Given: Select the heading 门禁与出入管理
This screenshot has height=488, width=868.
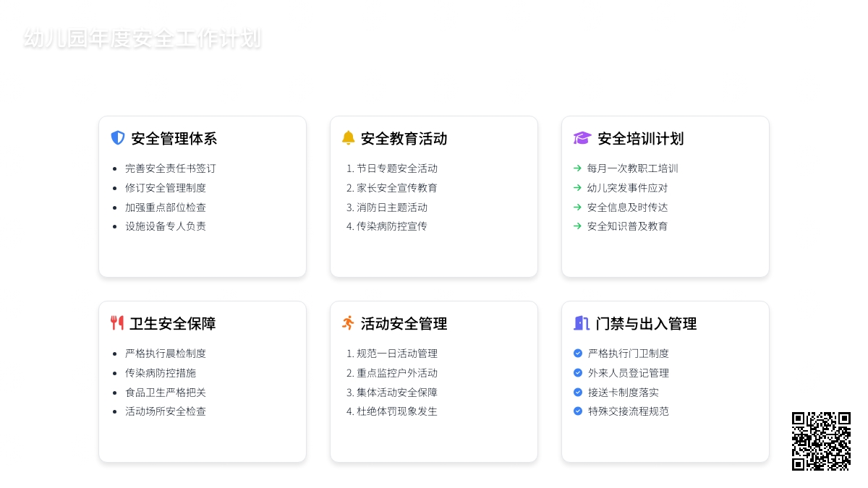Looking at the screenshot, I should click(647, 323).
